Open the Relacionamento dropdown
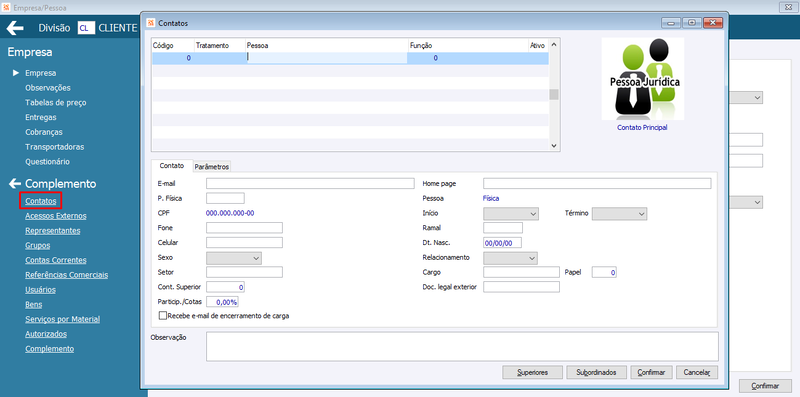This screenshot has width=800, height=397. coord(510,258)
